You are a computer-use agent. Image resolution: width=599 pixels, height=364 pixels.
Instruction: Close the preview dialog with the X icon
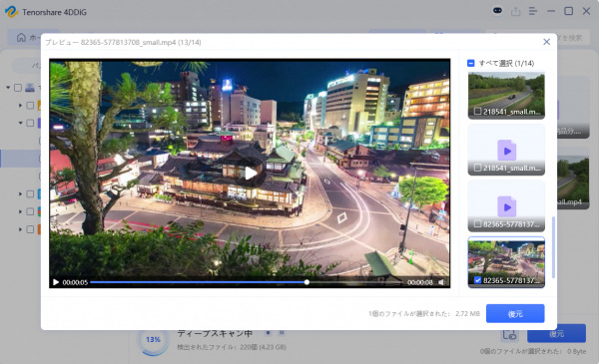547,42
